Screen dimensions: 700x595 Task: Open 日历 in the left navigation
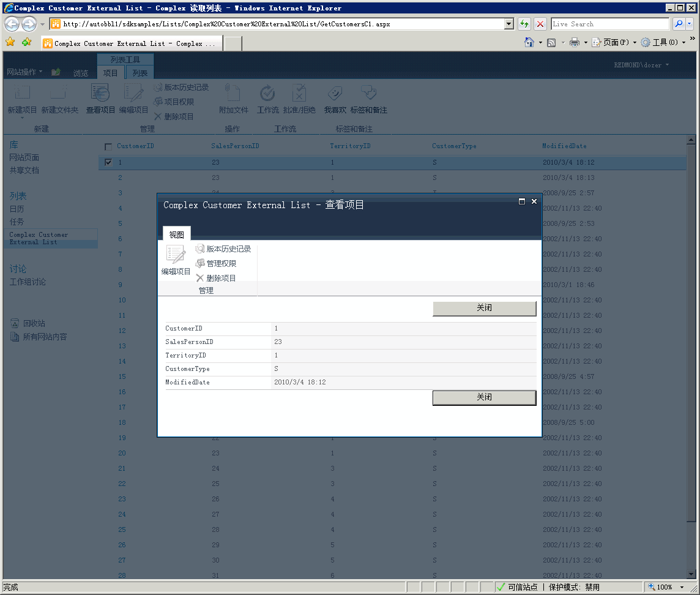[x=17, y=209]
